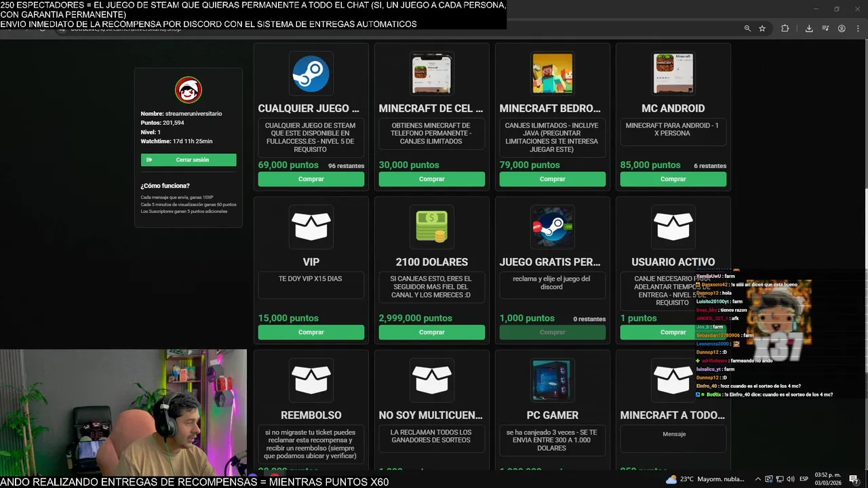The image size is (868, 488).
Task: Click the JUEGO GRATIS PER... Steam image
Action: tap(552, 227)
